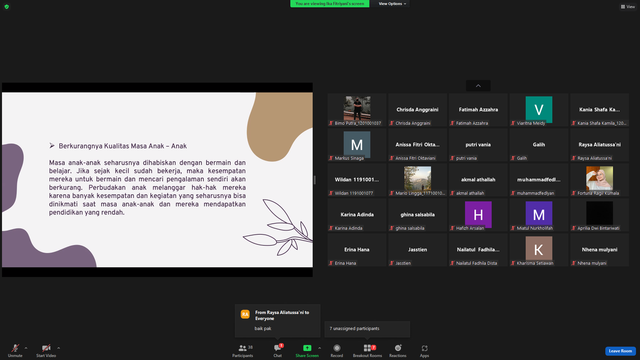Select Hafizh Arsalan's H avatar tile

point(478,215)
